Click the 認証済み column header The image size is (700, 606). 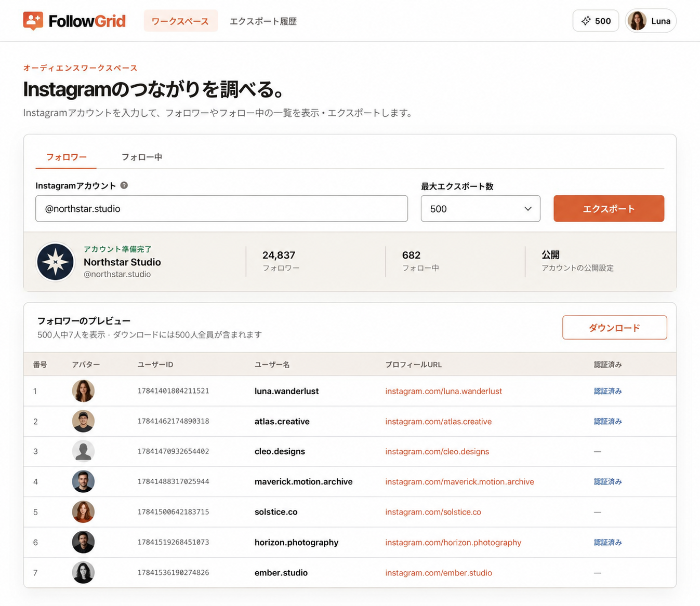[608, 365]
